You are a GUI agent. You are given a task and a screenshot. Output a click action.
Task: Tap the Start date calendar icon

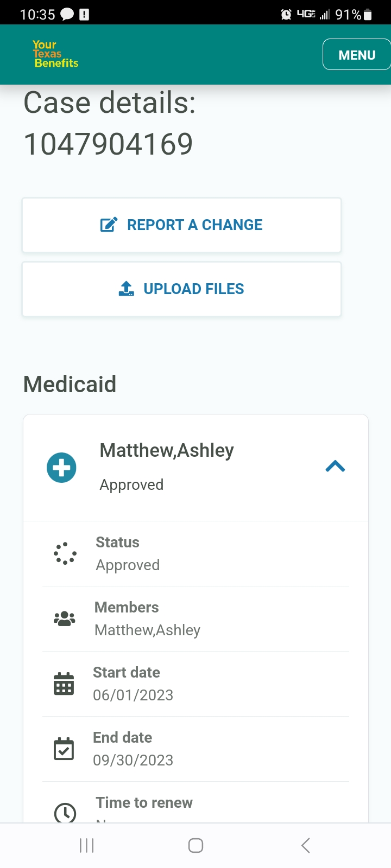(x=64, y=684)
